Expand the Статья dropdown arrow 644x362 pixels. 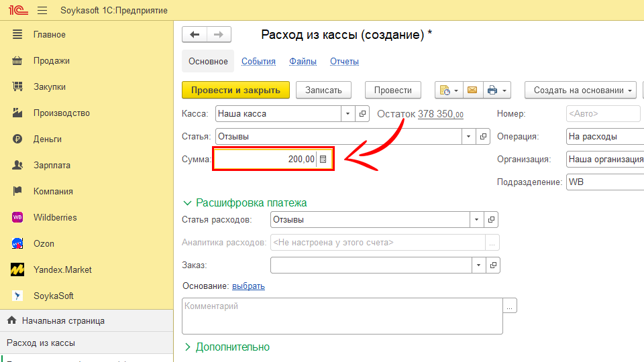(x=468, y=137)
